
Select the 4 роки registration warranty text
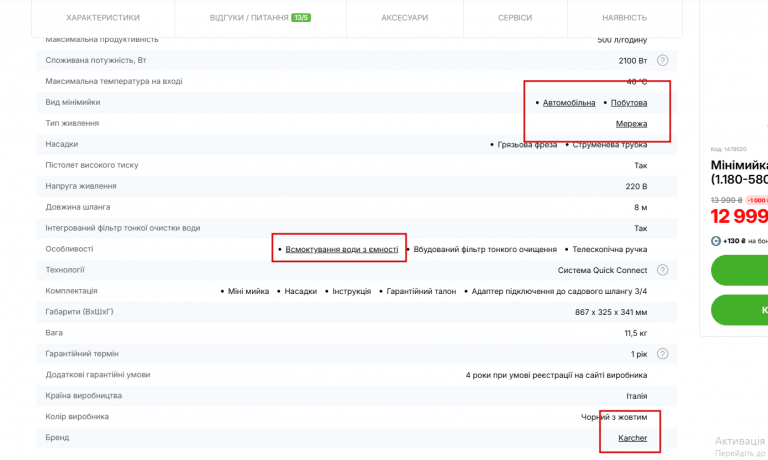(x=556, y=375)
